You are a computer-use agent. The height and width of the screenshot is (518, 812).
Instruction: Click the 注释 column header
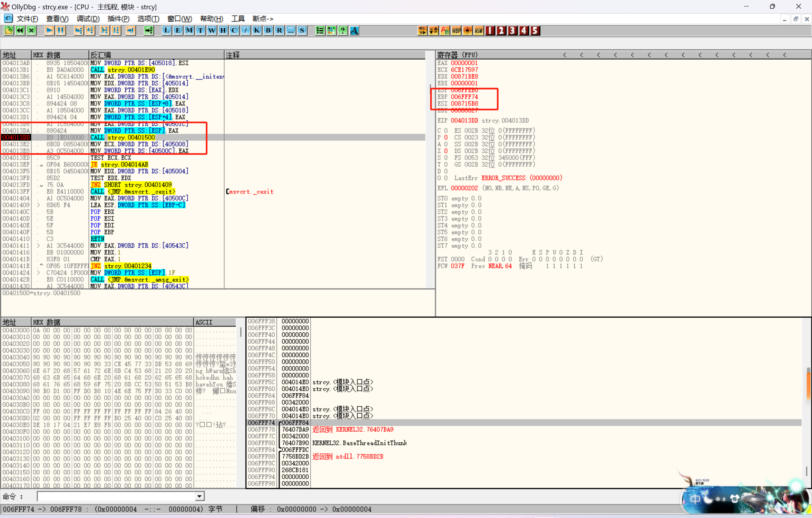[325, 55]
